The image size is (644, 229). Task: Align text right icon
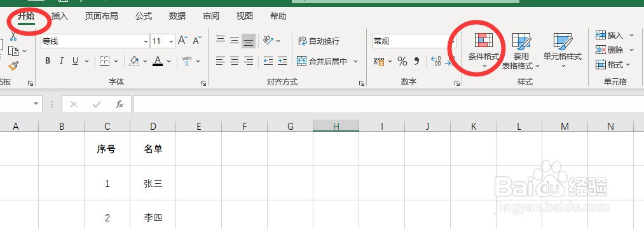pos(249,61)
